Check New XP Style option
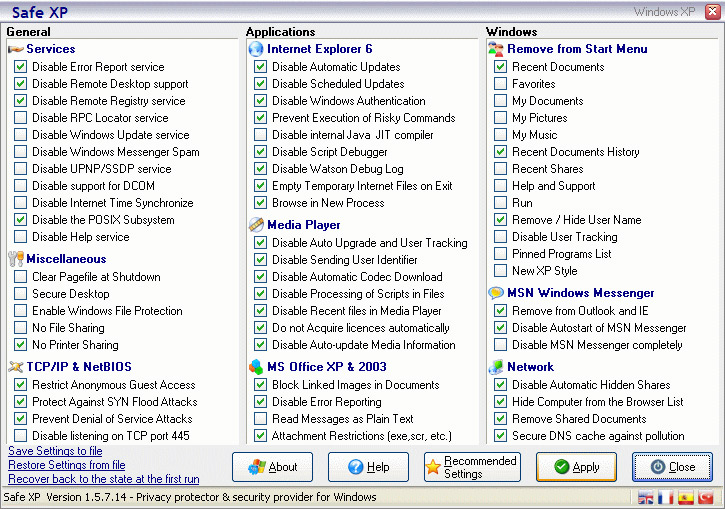725x509 pixels. coord(500,270)
